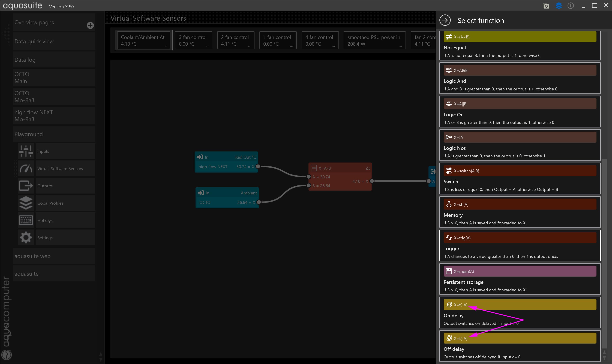The height and width of the screenshot is (364, 612).
Task: Expand options on smoothed PSU power tile
Action: [x=401, y=46]
